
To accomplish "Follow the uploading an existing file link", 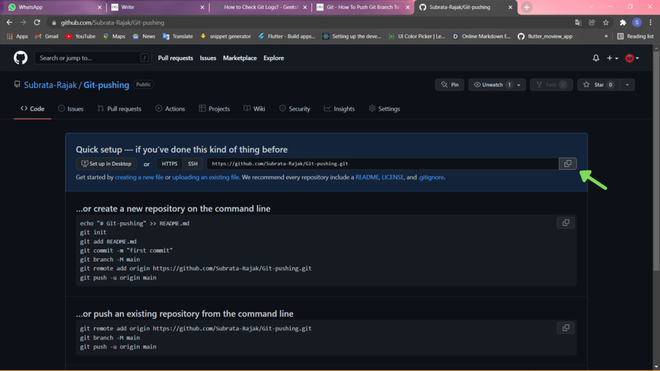I will point(205,177).
